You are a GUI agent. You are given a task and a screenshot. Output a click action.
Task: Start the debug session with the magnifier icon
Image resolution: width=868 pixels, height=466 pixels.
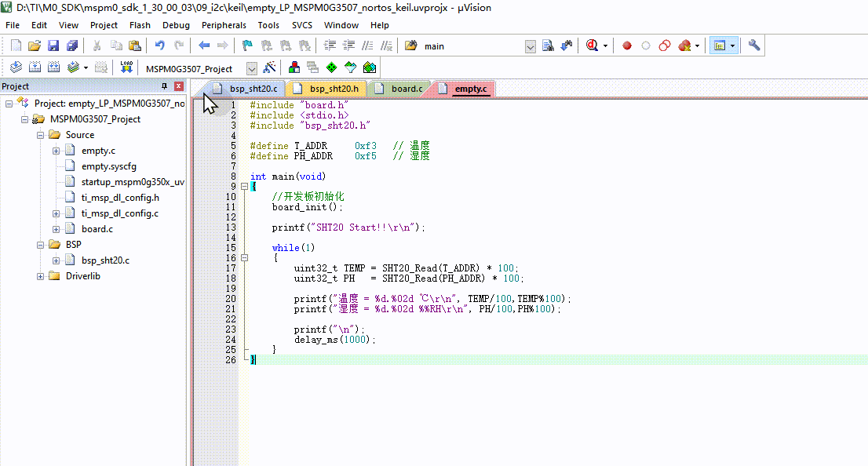592,46
